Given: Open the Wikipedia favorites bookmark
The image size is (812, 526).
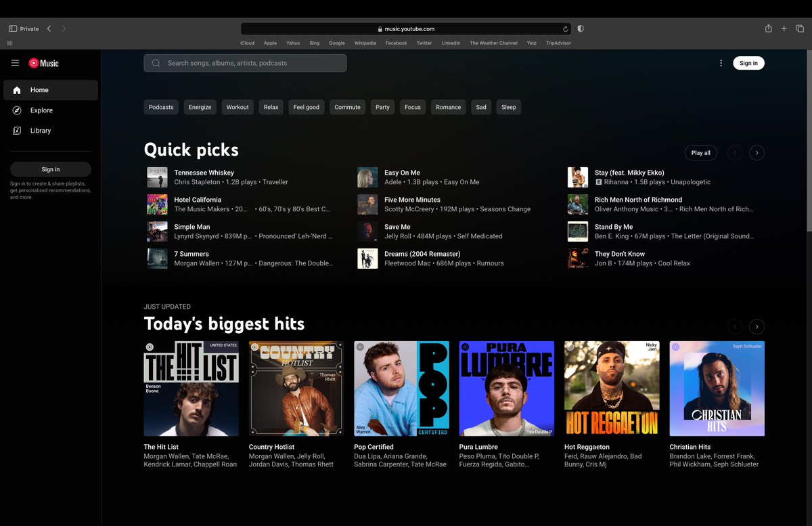Looking at the screenshot, I should click(365, 43).
